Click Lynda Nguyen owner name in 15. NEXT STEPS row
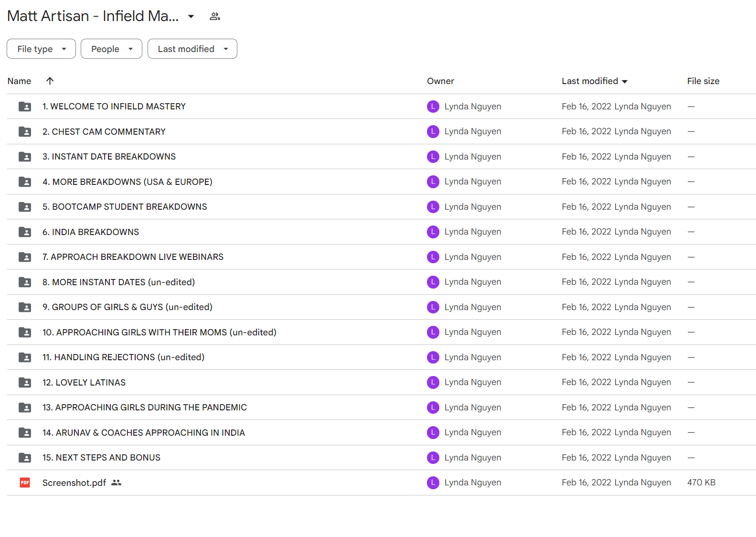 [473, 458]
